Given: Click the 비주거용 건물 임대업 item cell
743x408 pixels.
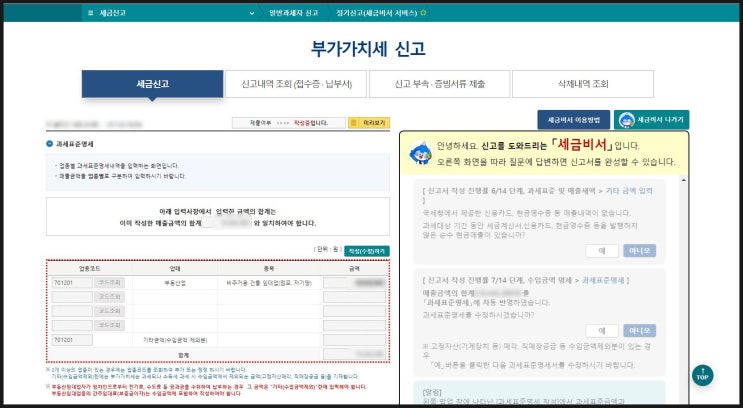Looking at the screenshot, I should (x=270, y=283).
